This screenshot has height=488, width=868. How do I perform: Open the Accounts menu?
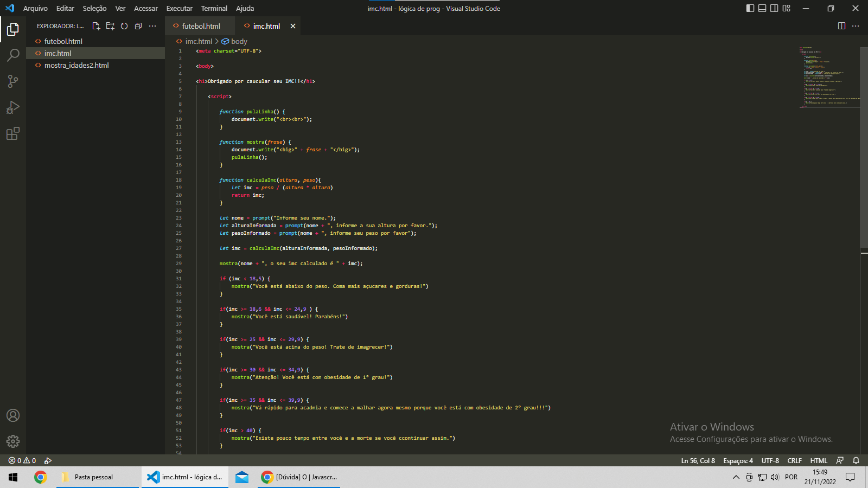tap(13, 415)
